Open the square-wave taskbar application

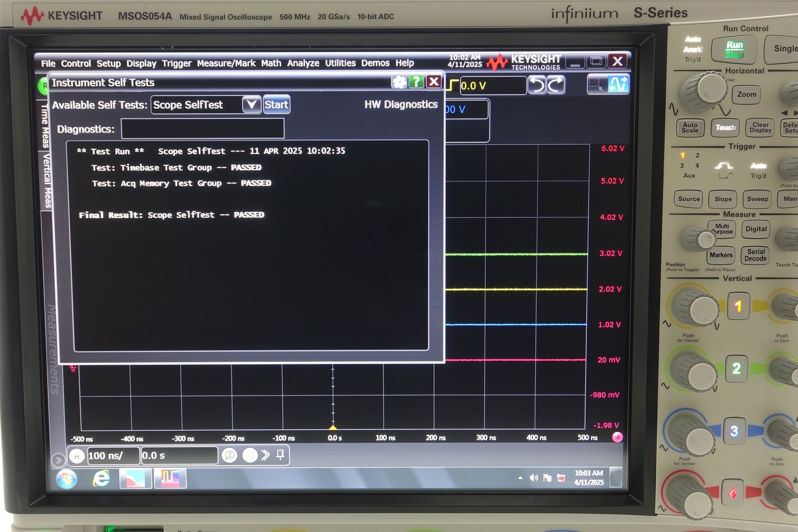[x=170, y=478]
